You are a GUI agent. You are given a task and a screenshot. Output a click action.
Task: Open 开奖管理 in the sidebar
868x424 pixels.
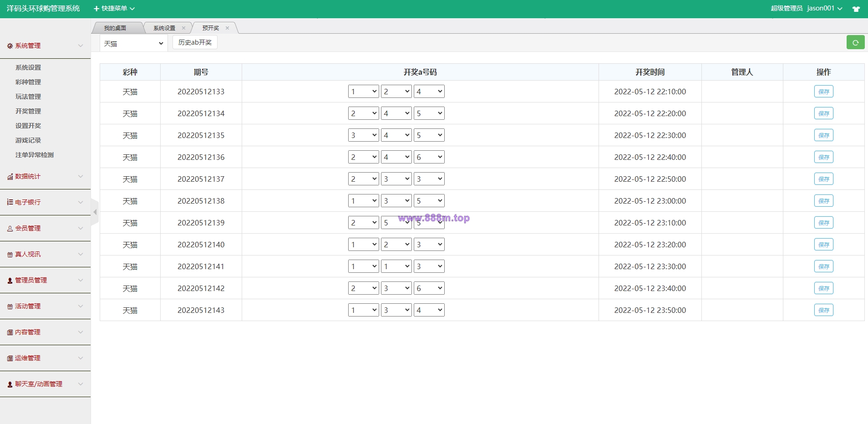(28, 111)
